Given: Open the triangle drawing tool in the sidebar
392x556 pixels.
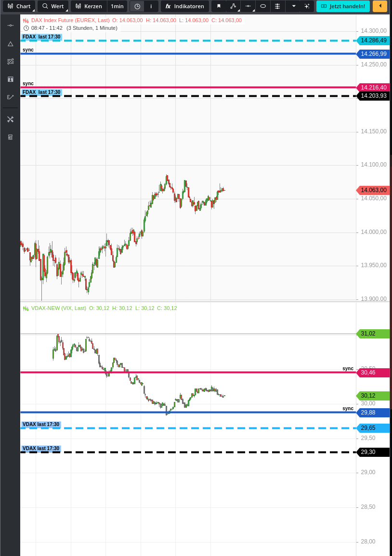Looking at the screenshot, I should pyautogui.click(x=10, y=44).
